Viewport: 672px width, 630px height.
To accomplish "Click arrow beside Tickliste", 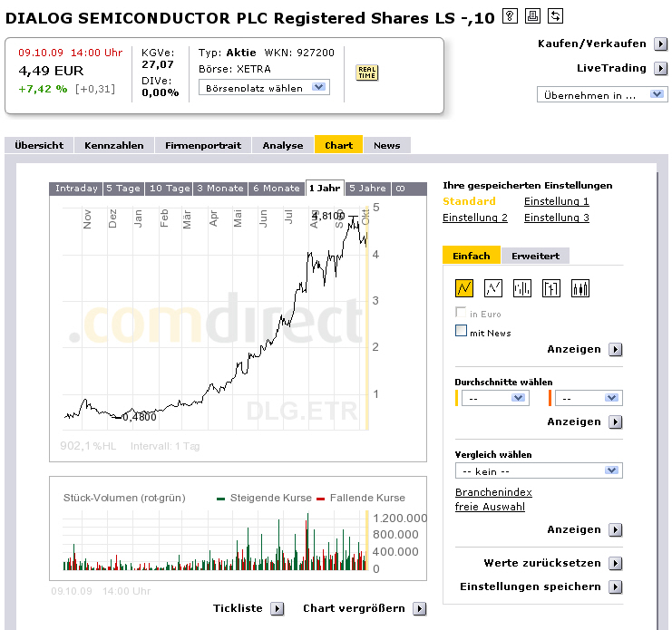I will tap(278, 608).
